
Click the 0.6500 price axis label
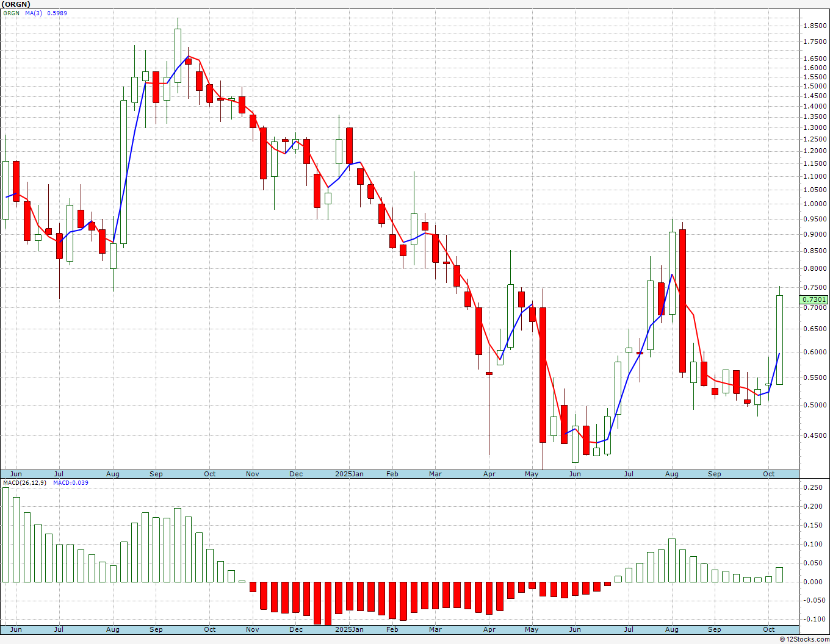[x=815, y=329]
